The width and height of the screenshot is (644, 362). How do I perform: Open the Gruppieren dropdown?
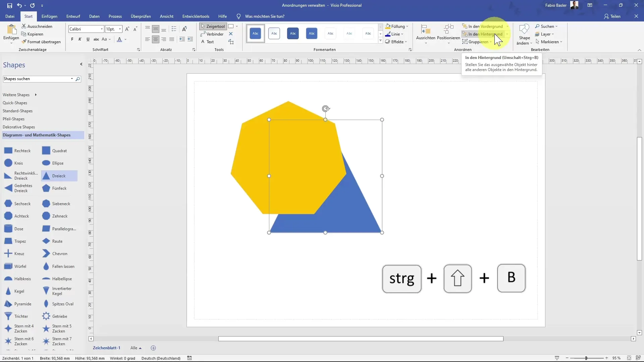(x=477, y=42)
